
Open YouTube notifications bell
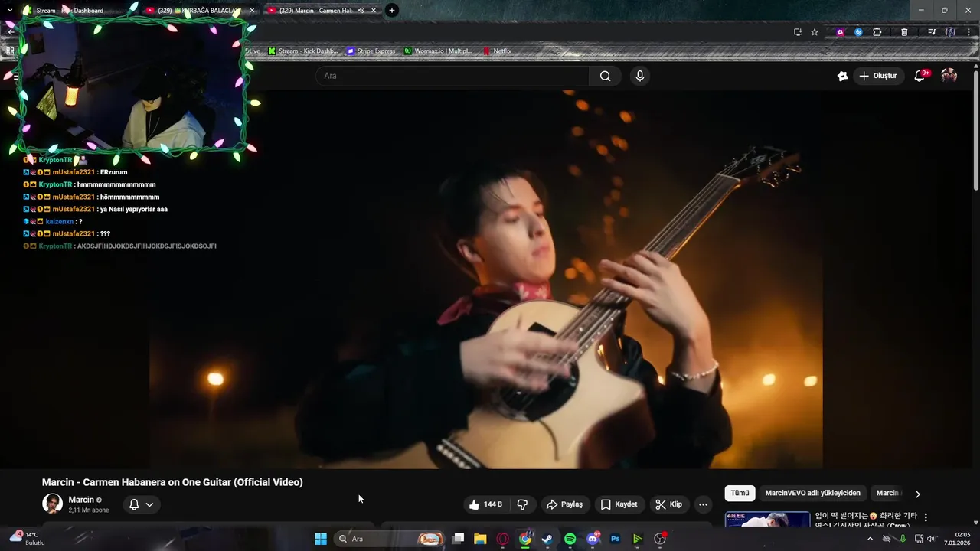(x=920, y=76)
